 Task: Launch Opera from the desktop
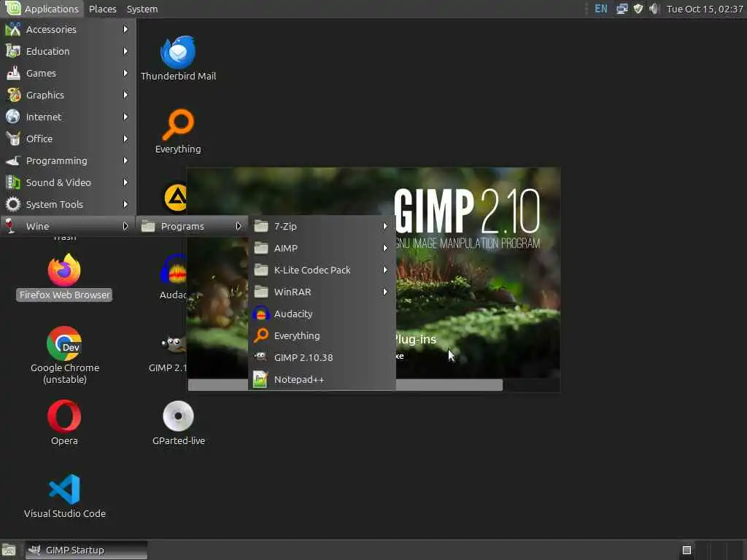pyautogui.click(x=64, y=422)
